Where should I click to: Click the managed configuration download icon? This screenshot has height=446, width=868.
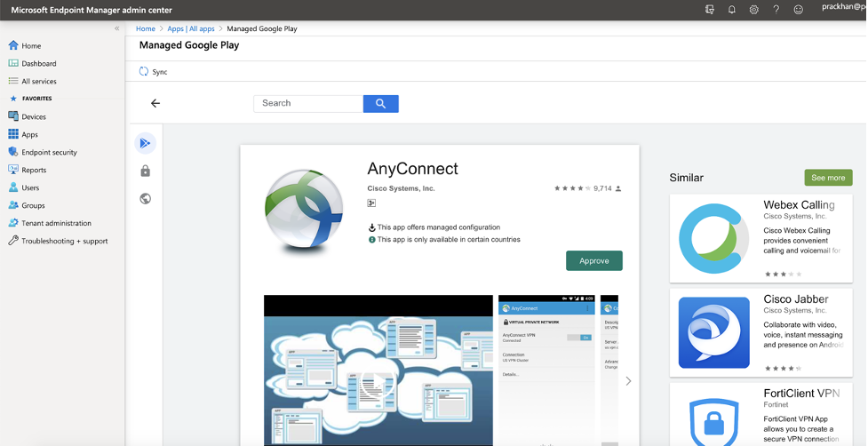coord(372,227)
